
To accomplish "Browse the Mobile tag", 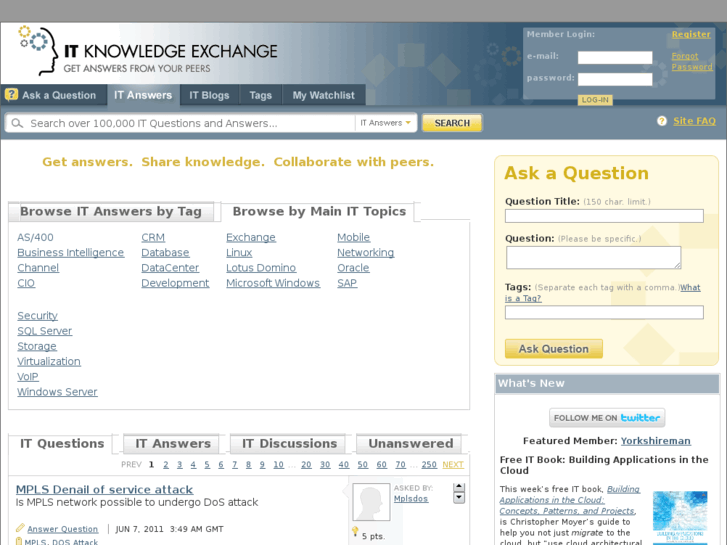I will click(x=353, y=237).
